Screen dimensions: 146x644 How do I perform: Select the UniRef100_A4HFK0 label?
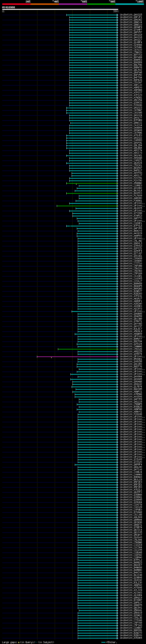pos(131,236)
